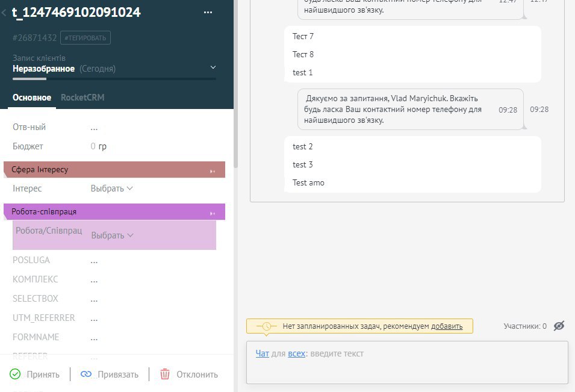Viewport: 575px width, 392px height.
Task: Click the message test 2
Action: [x=302, y=147]
